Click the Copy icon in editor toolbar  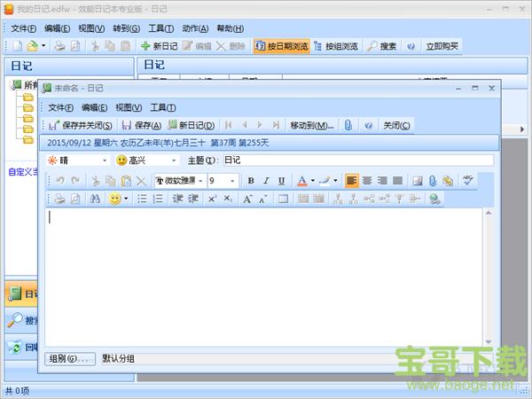point(111,181)
